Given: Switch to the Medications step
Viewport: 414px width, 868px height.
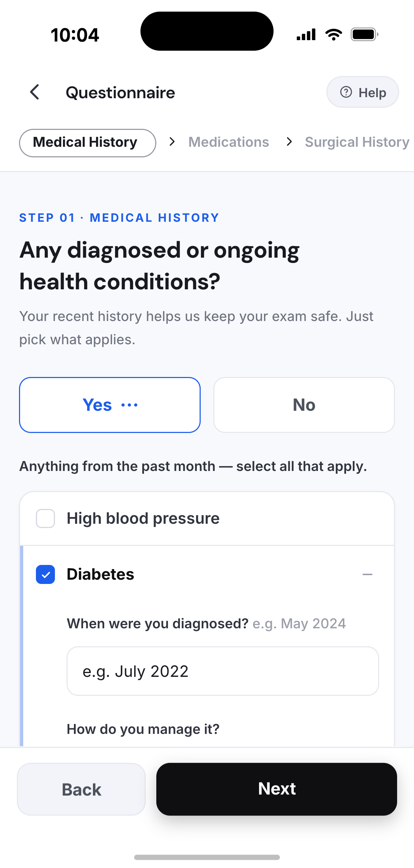Looking at the screenshot, I should [229, 142].
